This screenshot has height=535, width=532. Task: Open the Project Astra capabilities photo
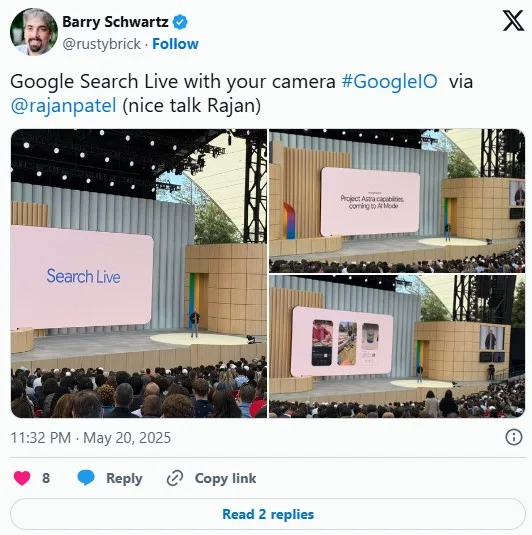tap(397, 201)
